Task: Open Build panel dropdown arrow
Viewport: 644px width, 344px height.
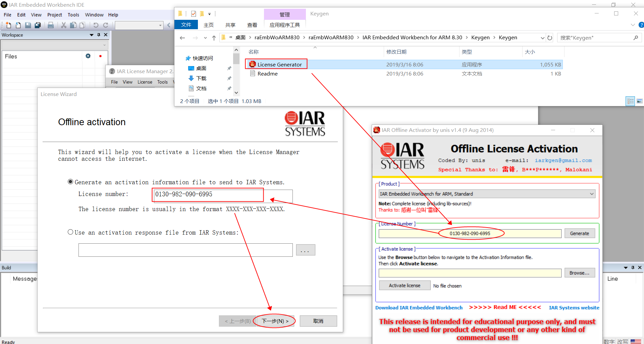Action: (626, 267)
